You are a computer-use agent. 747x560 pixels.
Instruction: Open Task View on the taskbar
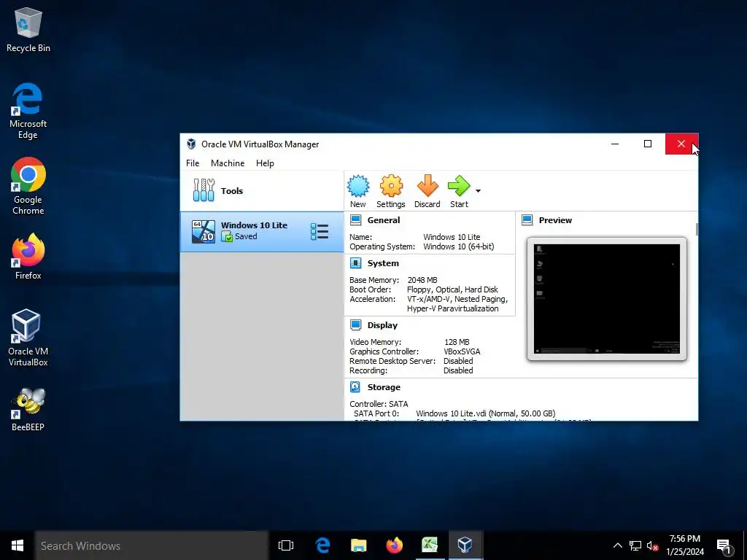(286, 545)
